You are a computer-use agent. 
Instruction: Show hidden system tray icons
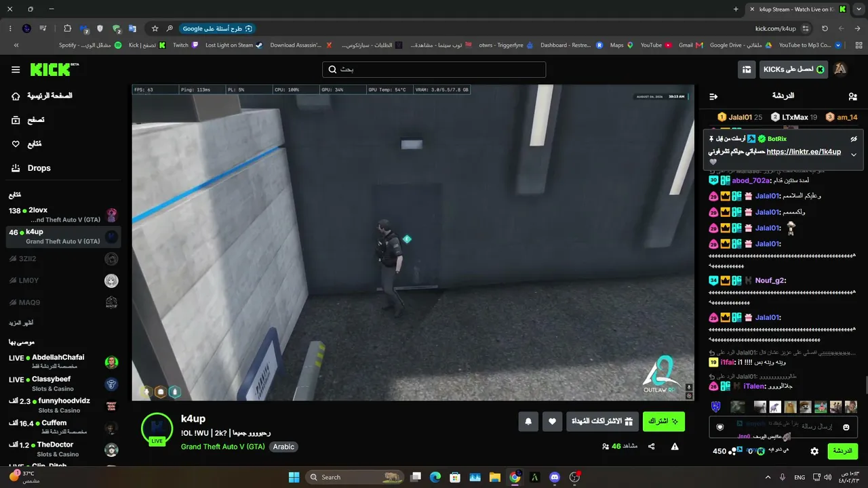coord(768,477)
